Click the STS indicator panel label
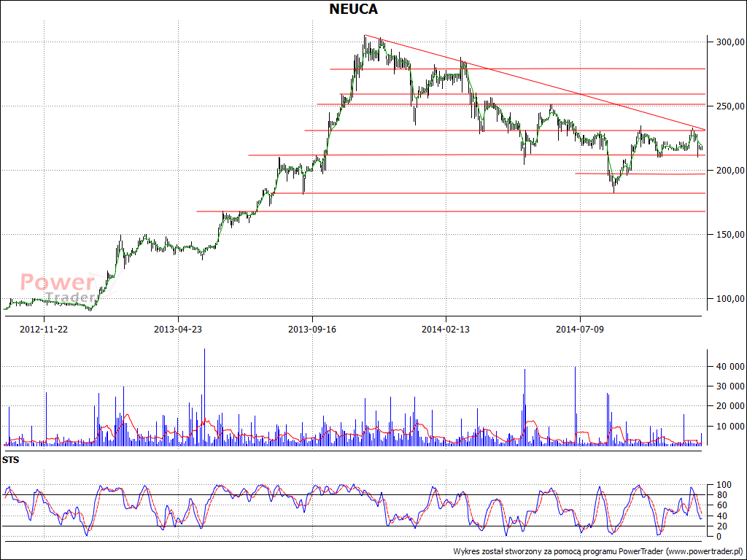 (x=10, y=461)
